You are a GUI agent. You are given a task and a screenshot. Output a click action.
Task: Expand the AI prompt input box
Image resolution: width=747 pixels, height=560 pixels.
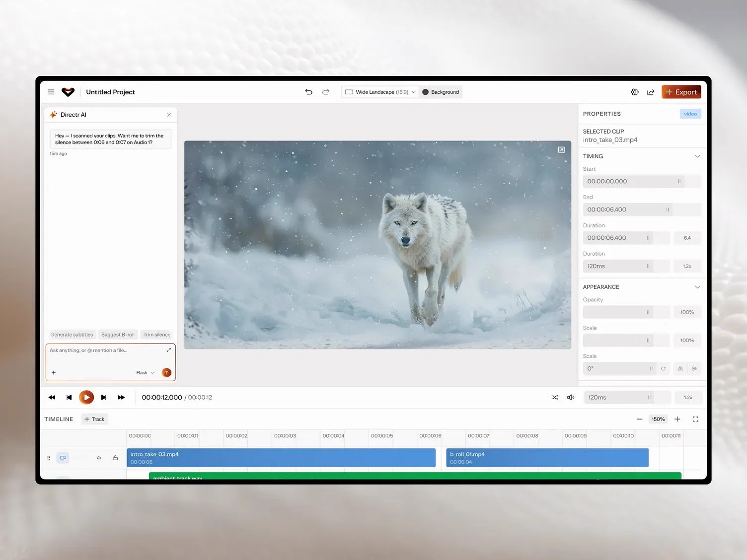[169, 350]
